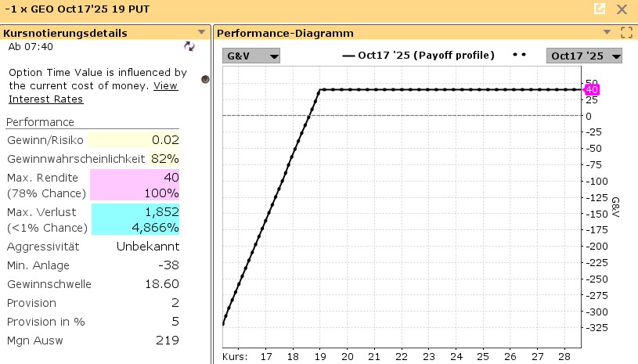Click the Provision value 2
The height and width of the screenshot is (364, 638).
(175, 303)
